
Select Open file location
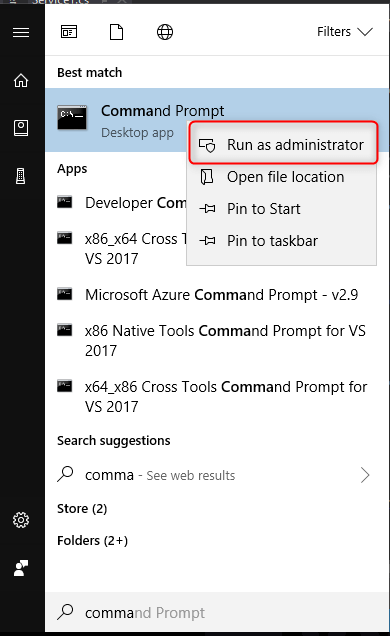point(281,177)
